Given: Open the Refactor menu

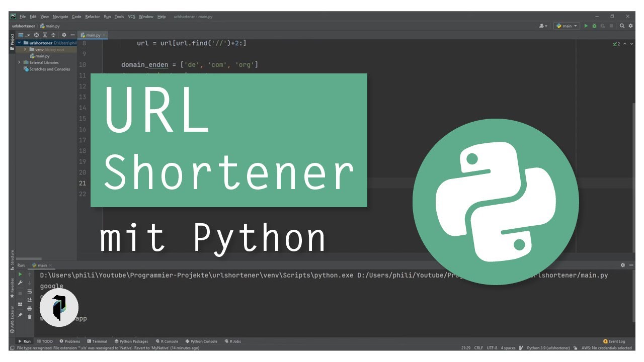Looking at the screenshot, I should click(93, 17).
